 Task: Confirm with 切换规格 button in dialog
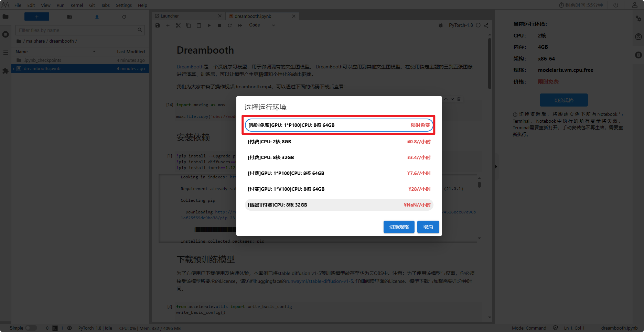click(399, 227)
